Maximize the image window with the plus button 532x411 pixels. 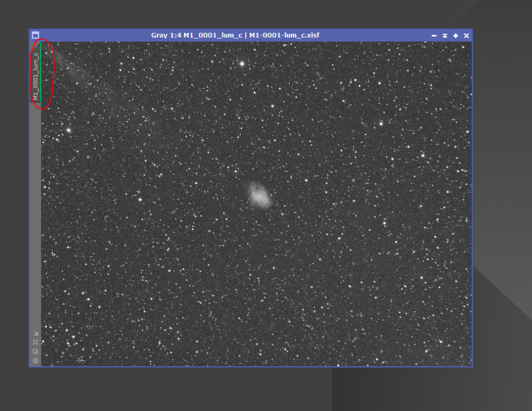pos(456,36)
